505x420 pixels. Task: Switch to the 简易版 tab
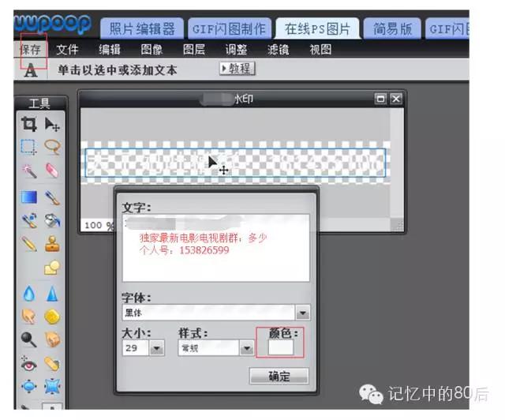(392, 28)
